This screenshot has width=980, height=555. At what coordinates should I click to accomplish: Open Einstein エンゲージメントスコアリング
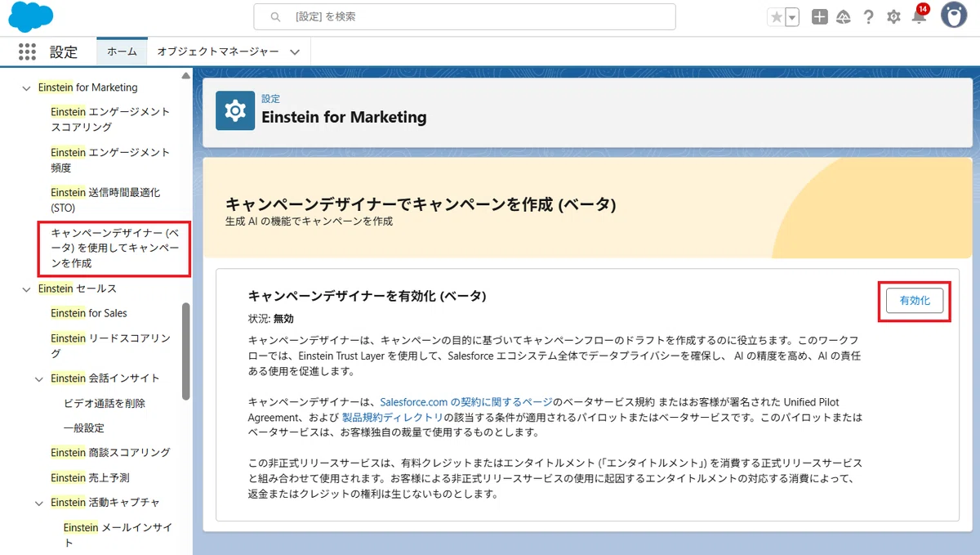click(x=110, y=119)
